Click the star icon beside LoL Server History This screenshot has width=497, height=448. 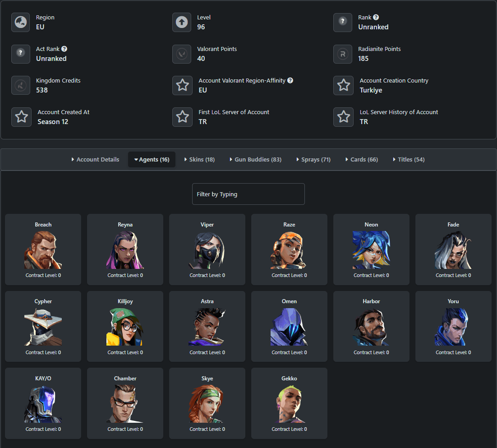coord(344,117)
